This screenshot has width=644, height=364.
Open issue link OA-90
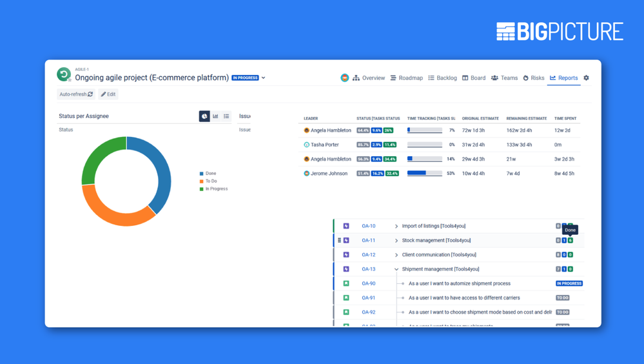coord(368,283)
